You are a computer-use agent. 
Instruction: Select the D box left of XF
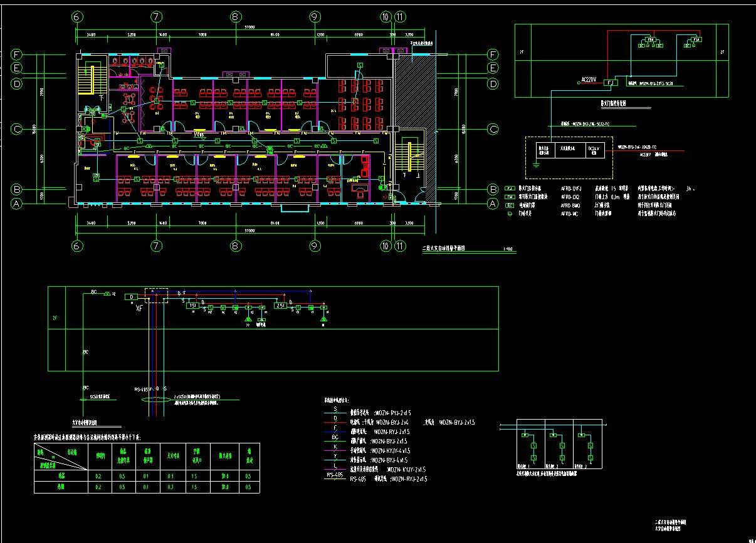(x=131, y=296)
